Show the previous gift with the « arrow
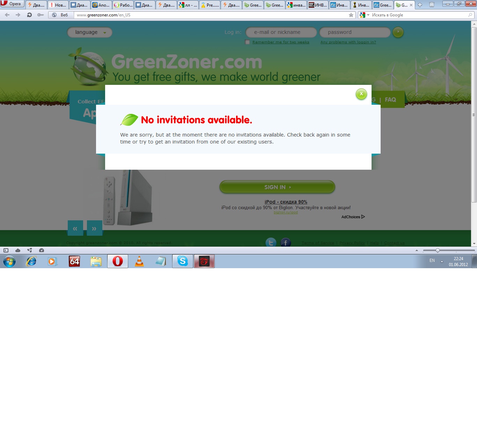The height and width of the screenshot is (448, 477). 75,228
